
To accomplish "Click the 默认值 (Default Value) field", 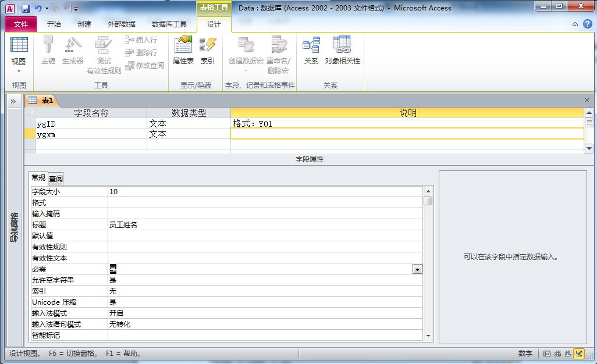I will (265, 236).
